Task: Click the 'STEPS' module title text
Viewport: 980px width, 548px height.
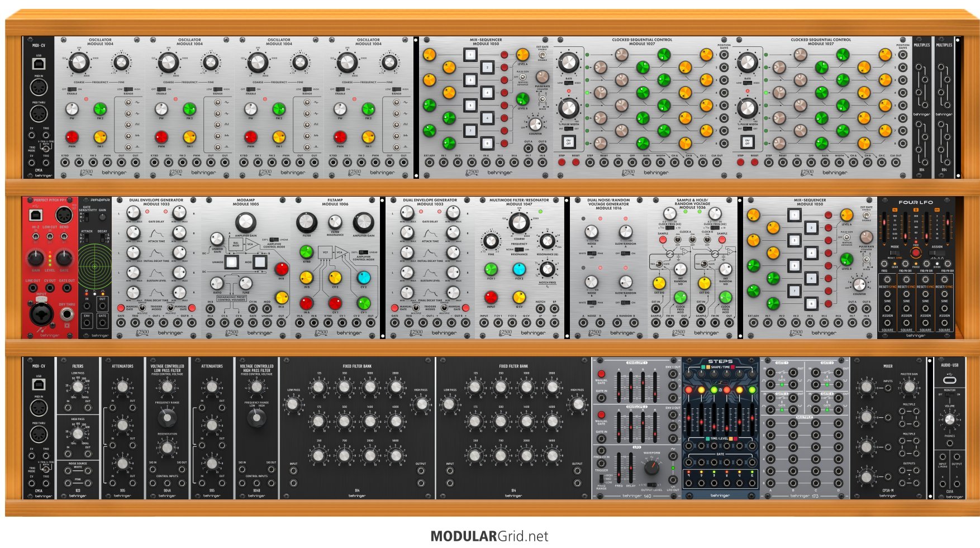Action: [720, 361]
